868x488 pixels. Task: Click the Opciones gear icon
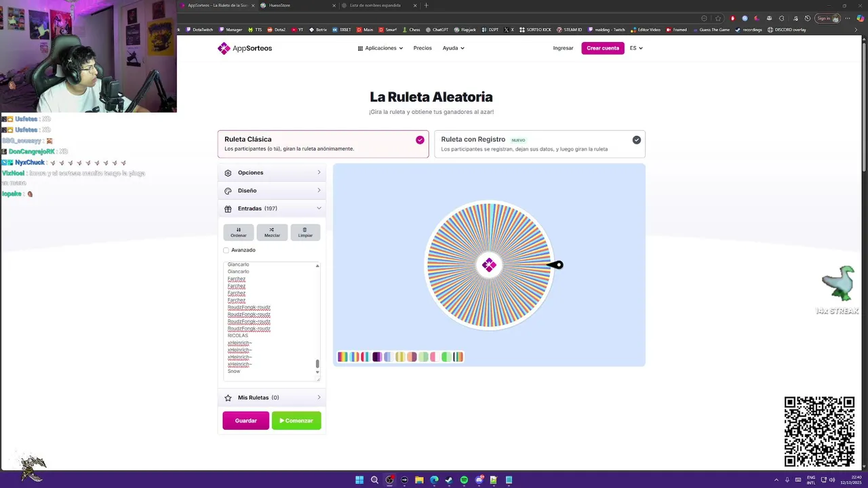[x=228, y=173]
